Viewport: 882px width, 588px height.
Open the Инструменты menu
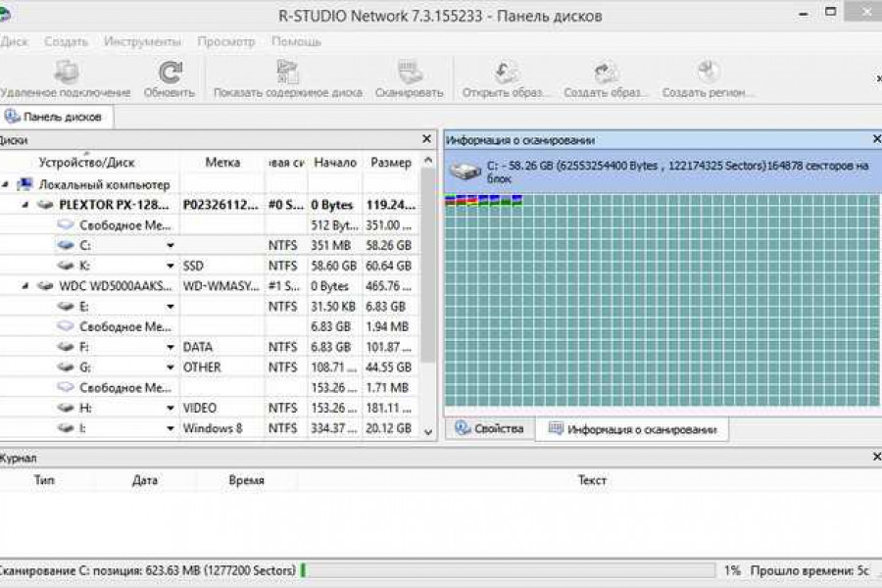click(x=142, y=42)
